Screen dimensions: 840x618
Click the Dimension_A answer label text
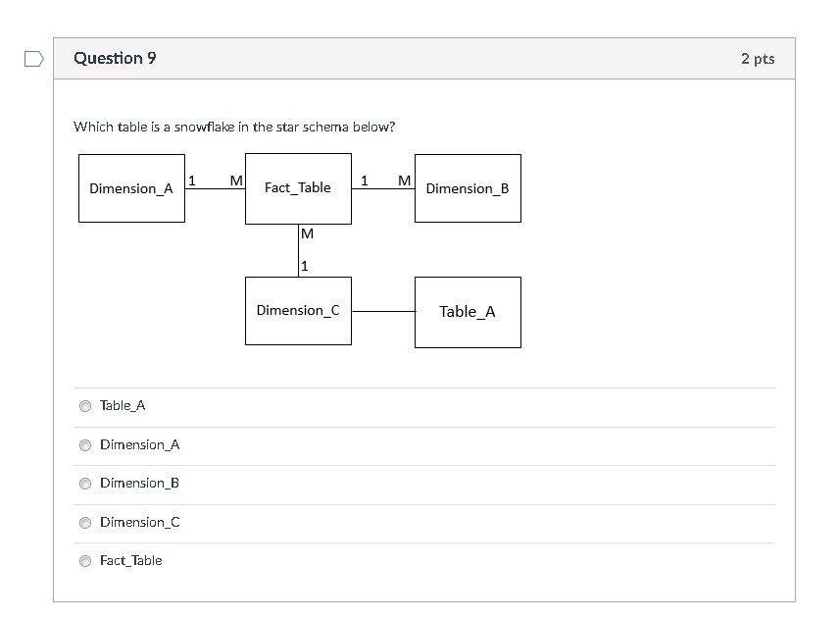pyautogui.click(x=140, y=445)
